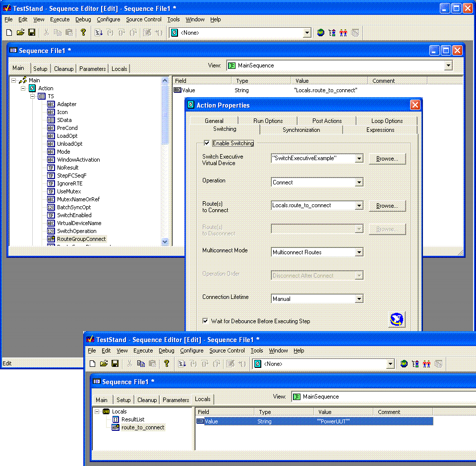Select SwitchOperation tree item
The width and height of the screenshot is (476, 466).
[77, 231]
